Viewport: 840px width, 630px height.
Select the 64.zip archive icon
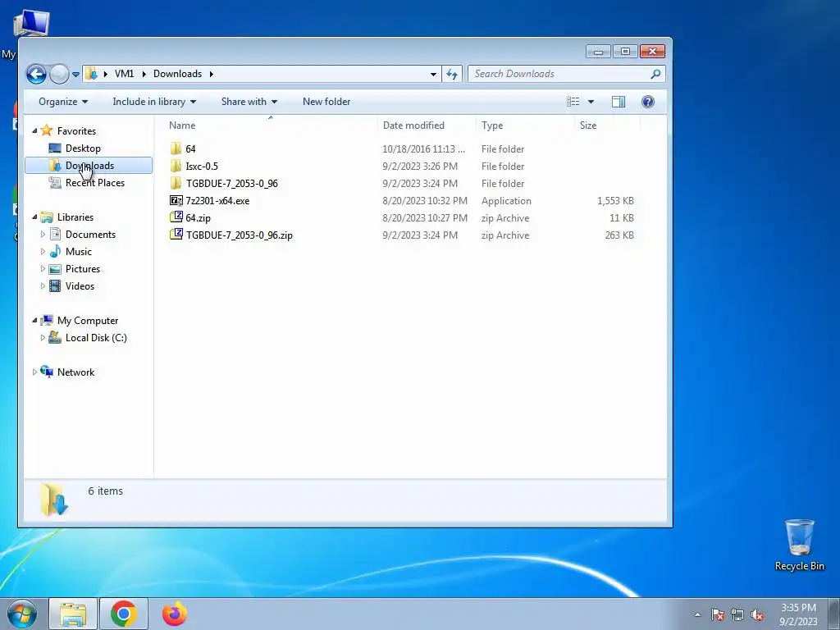click(176, 217)
